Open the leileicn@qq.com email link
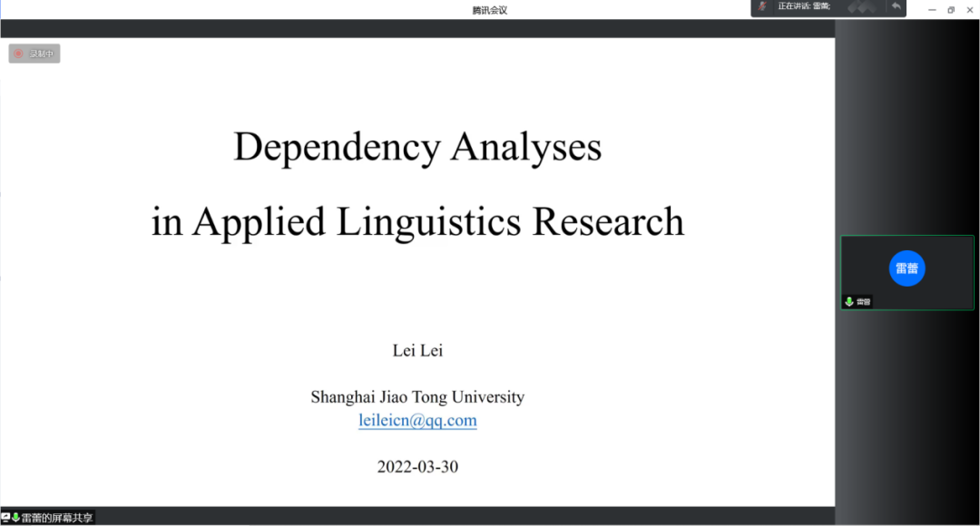The image size is (980, 526). click(x=417, y=420)
